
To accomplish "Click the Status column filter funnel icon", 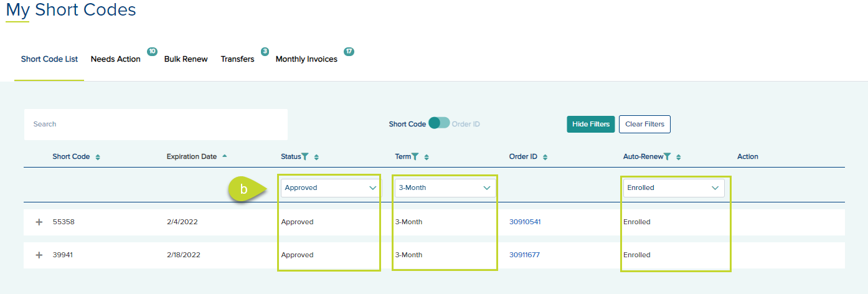I will [305, 157].
